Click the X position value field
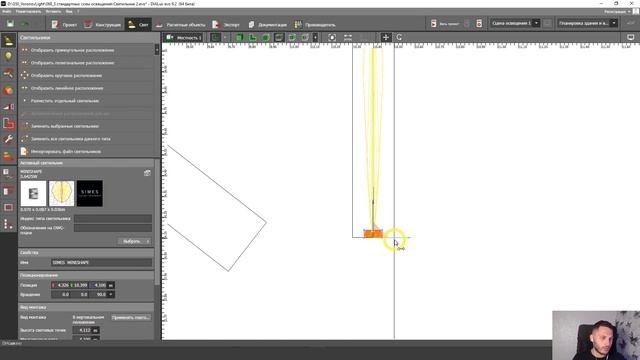 coord(60,285)
